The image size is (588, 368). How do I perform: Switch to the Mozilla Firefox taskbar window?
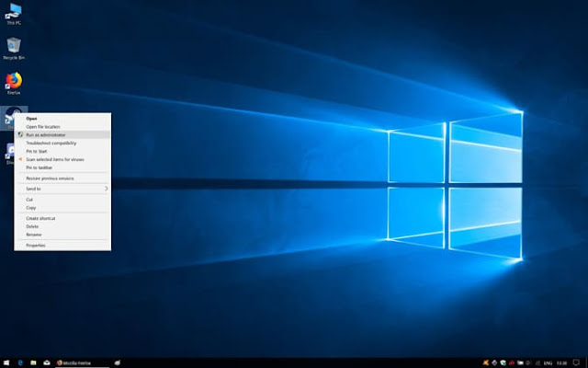pyautogui.click(x=82, y=362)
